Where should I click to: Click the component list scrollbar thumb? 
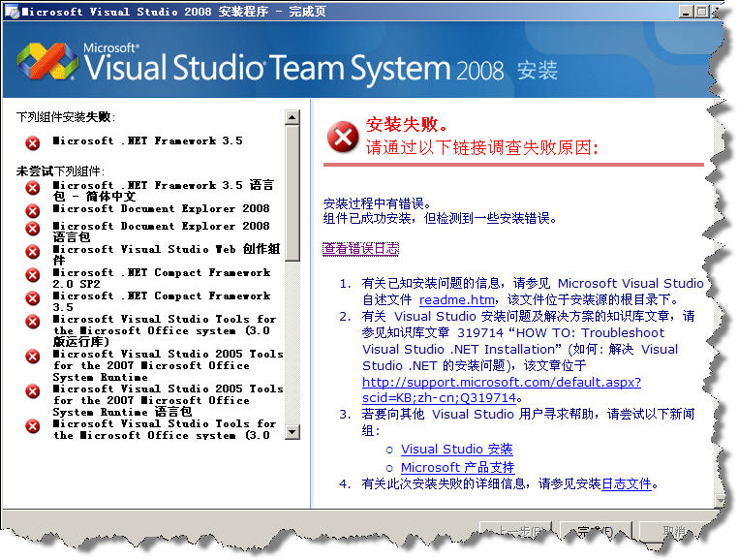292,193
